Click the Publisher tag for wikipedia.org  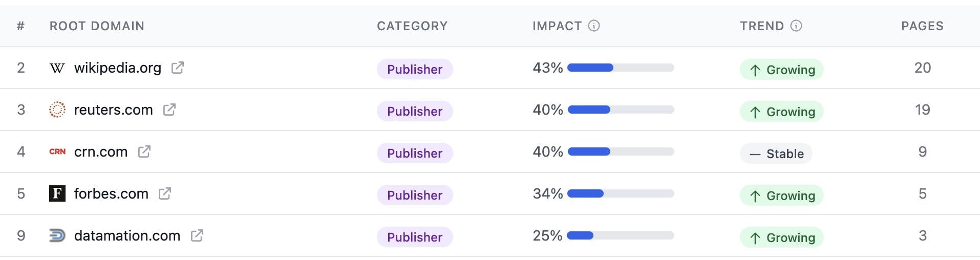(415, 69)
